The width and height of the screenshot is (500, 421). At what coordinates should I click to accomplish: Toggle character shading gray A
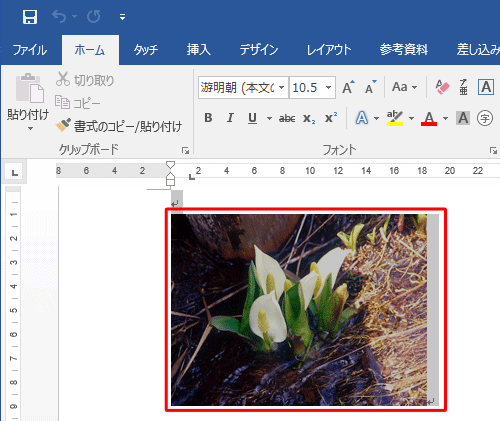pyautogui.click(x=463, y=118)
